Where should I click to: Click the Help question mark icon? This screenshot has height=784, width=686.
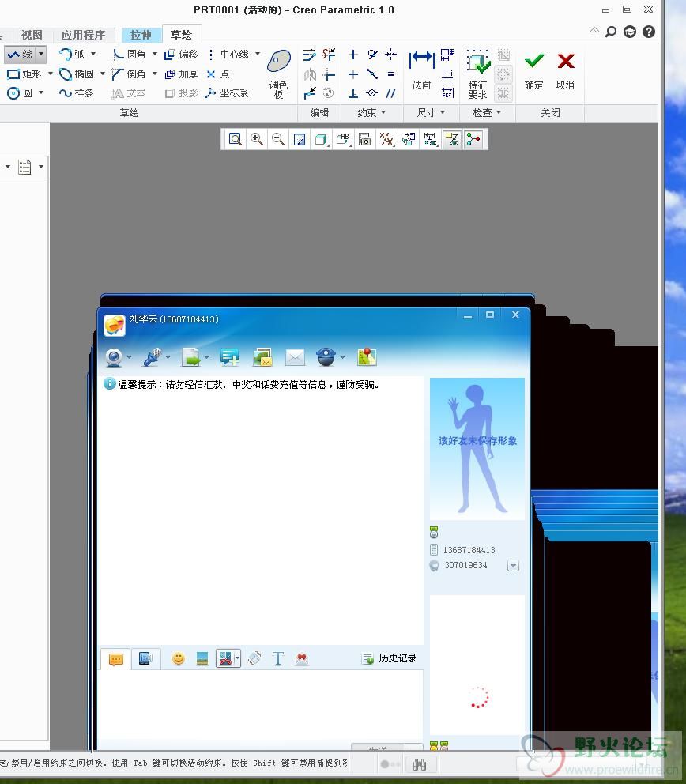point(649,32)
